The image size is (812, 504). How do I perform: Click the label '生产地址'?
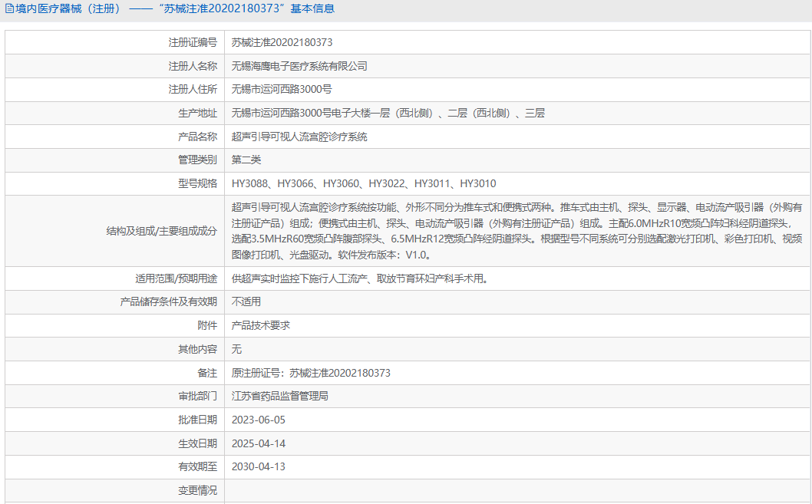click(x=197, y=114)
